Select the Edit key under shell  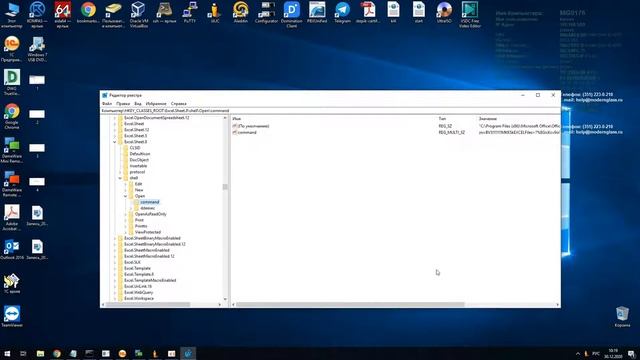pos(138,184)
